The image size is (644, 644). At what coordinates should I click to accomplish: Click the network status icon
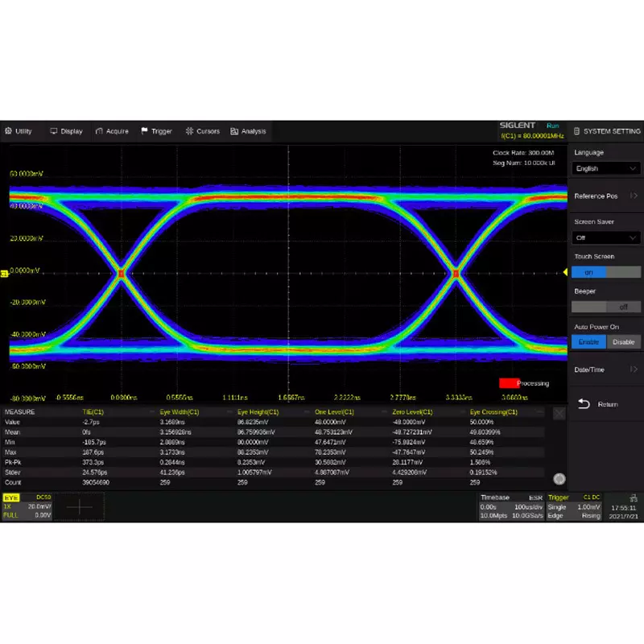point(634,498)
